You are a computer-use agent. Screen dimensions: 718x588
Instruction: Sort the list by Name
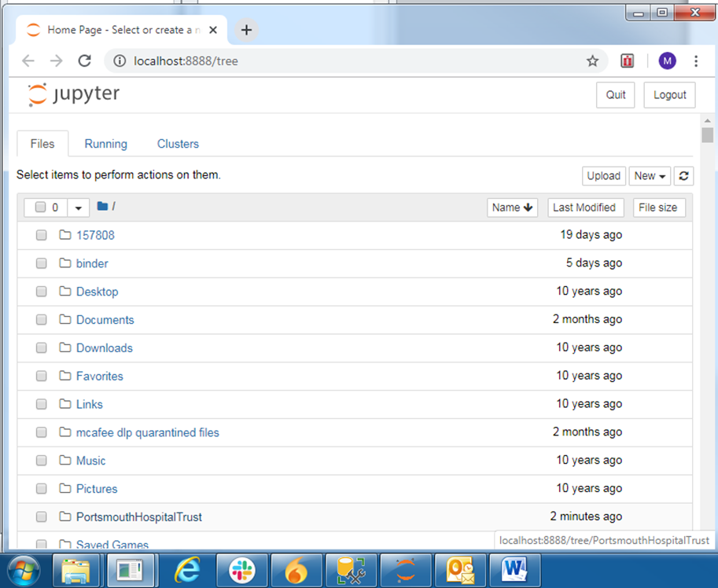tap(512, 208)
